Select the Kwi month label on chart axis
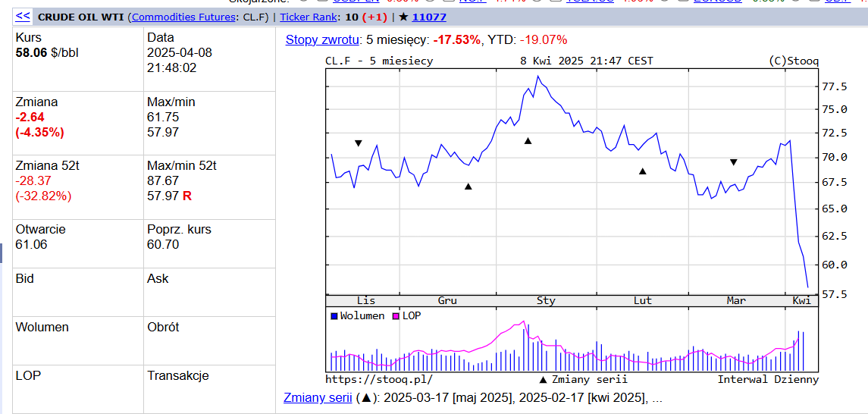The height and width of the screenshot is (414, 868). [x=801, y=300]
